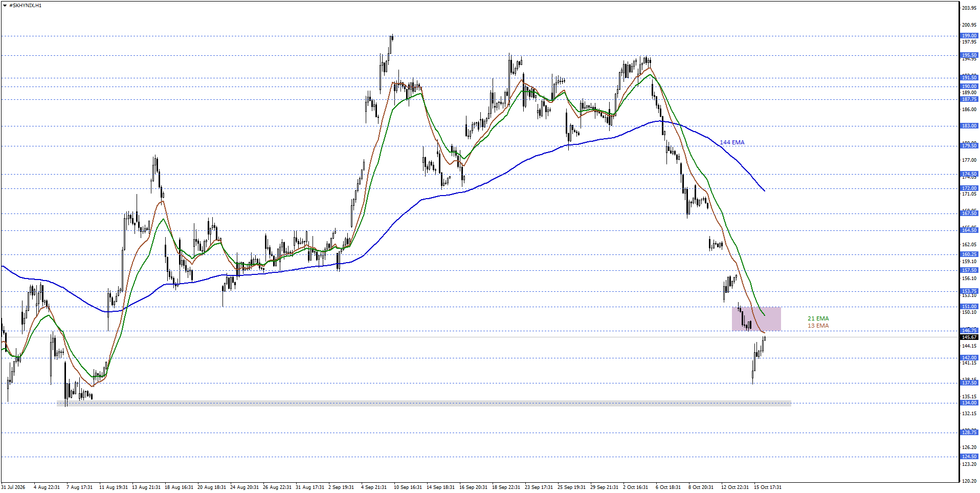Select the 21 EMA text label
Image resolution: width=980 pixels, height=493 pixels.
pyautogui.click(x=818, y=318)
